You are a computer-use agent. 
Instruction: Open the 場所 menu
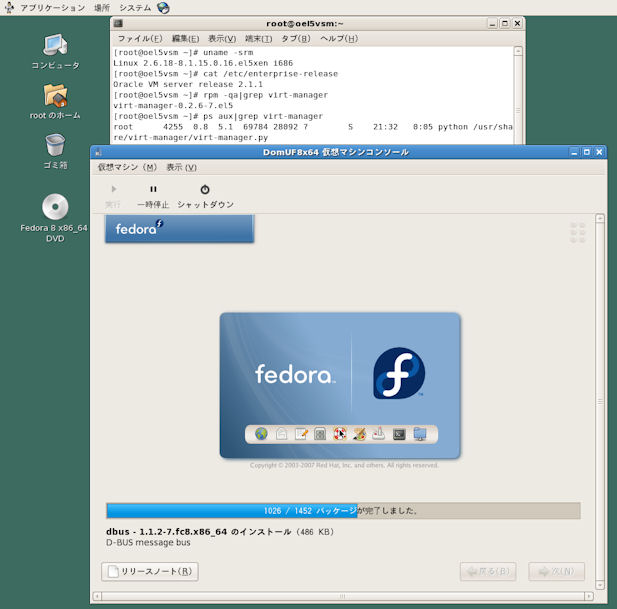102,7
